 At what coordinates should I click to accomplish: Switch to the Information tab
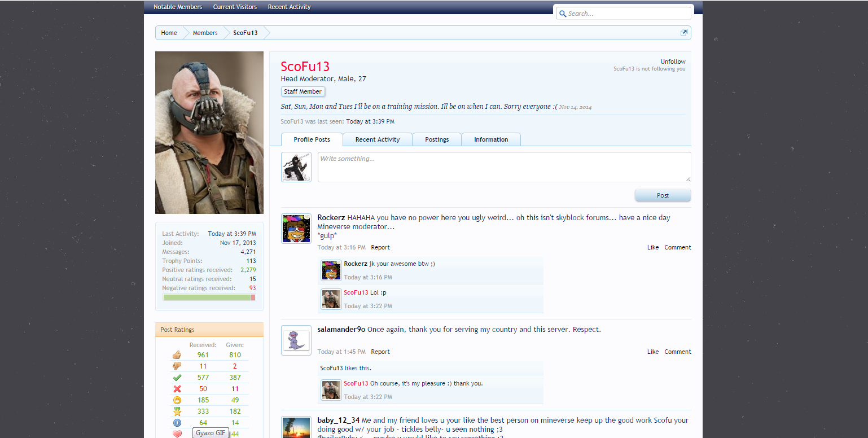(491, 139)
